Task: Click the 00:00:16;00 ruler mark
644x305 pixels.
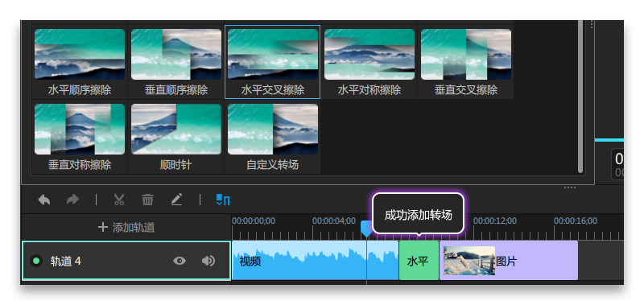Action: point(575,221)
